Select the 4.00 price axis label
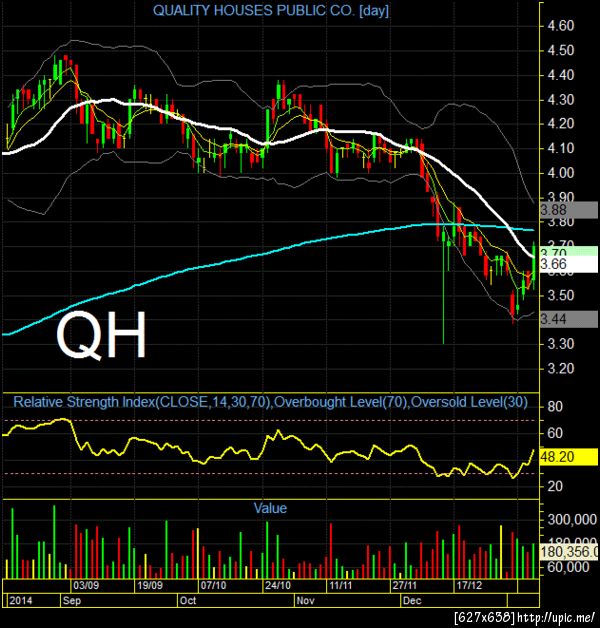The height and width of the screenshot is (628, 600). click(x=561, y=173)
